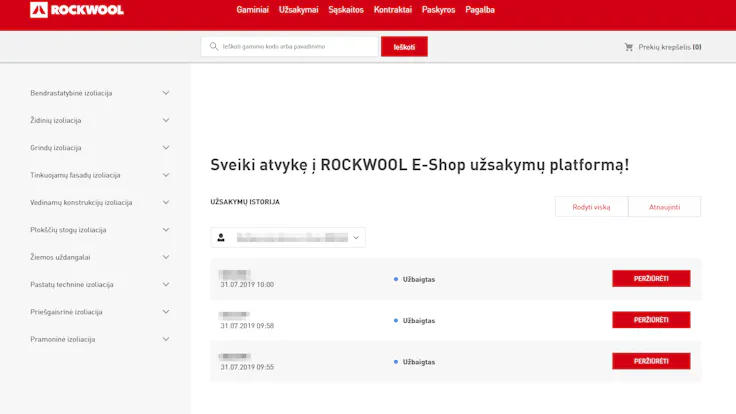The height and width of the screenshot is (414, 736).
Task: Open the customer account dropdown
Action: 288,238
